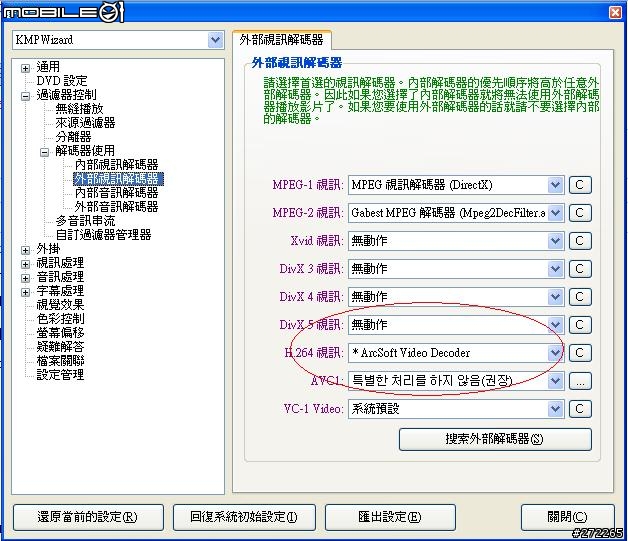Select 分離器 in the tree
628x541 pixels.
(x=73, y=137)
